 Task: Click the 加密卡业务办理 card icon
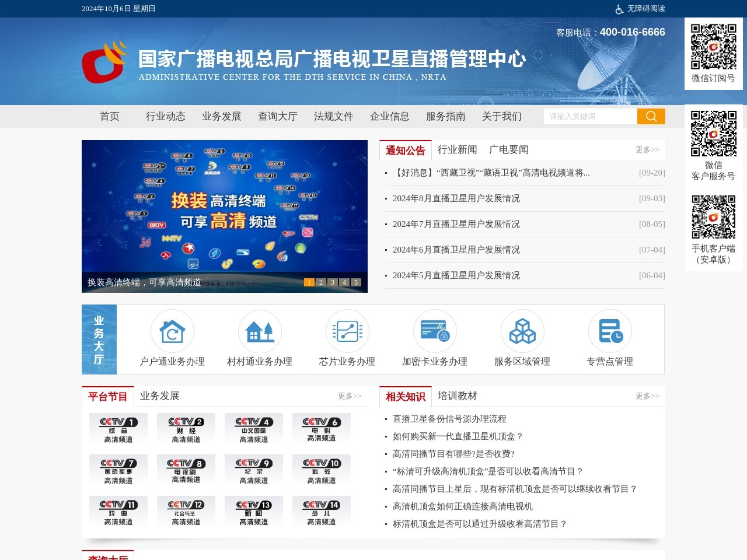pos(435,331)
